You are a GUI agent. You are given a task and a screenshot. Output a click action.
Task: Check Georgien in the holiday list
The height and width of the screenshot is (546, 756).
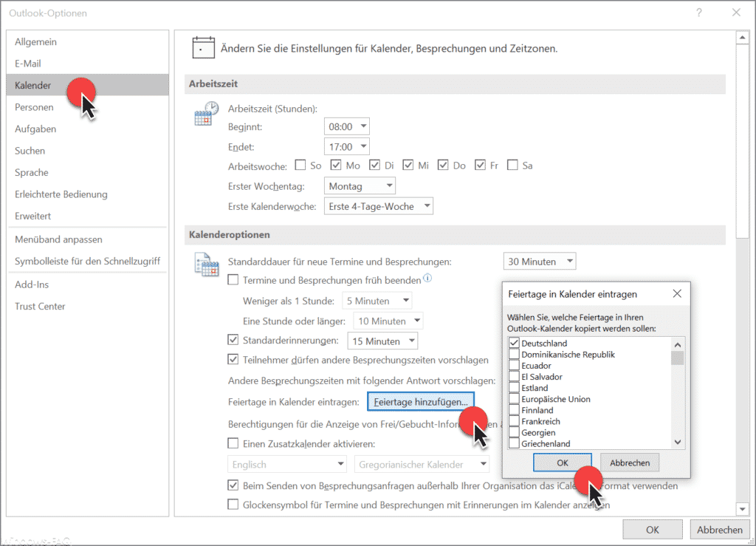point(514,432)
